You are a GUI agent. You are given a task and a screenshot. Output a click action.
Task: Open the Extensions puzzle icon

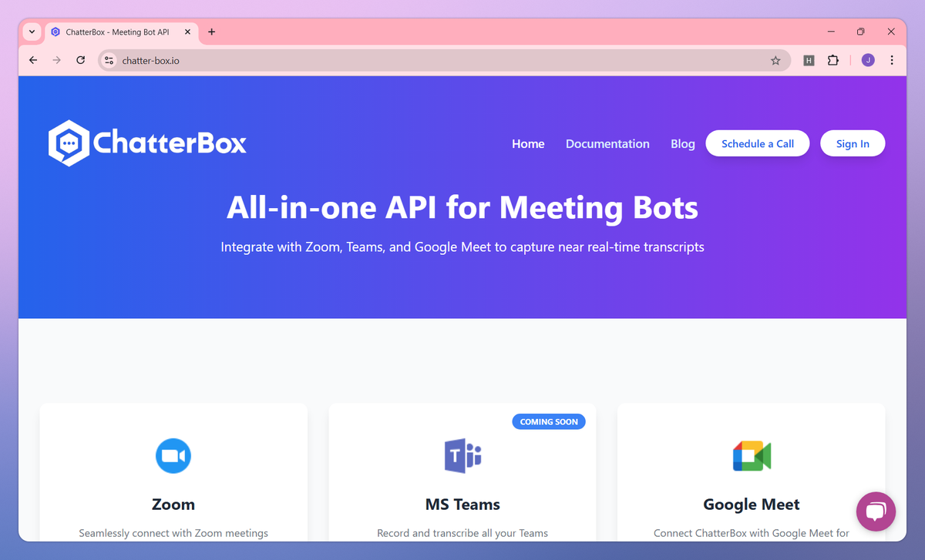coord(833,60)
